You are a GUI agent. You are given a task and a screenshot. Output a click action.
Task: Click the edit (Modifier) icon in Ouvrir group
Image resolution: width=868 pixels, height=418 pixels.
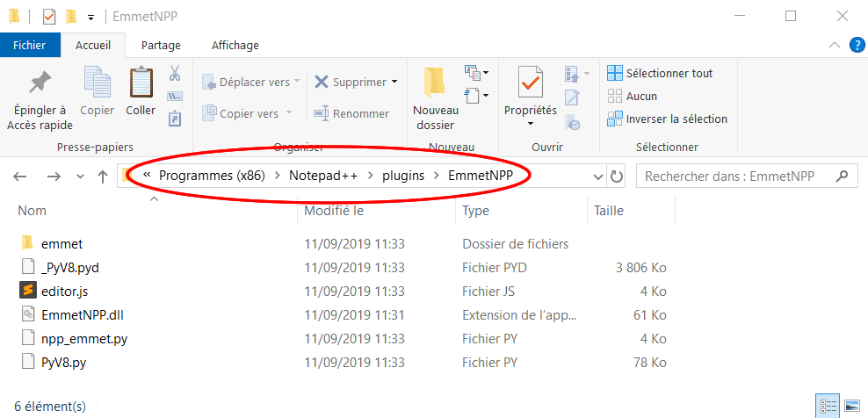572,97
